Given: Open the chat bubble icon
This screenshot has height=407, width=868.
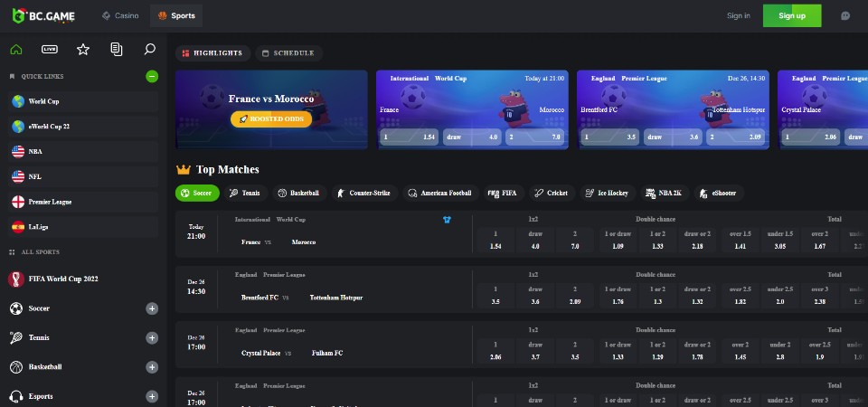Looking at the screenshot, I should (845, 15).
